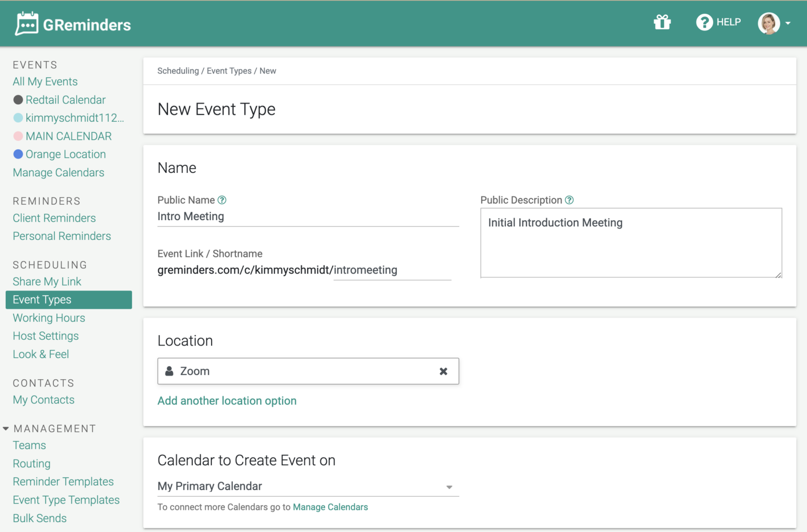807x532 pixels.
Task: Click Add another location option
Action: (x=226, y=401)
